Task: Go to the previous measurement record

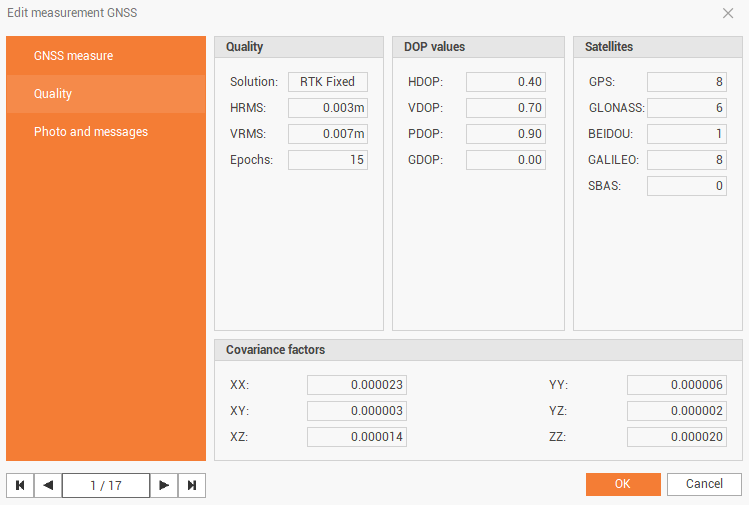Action: (x=48, y=485)
